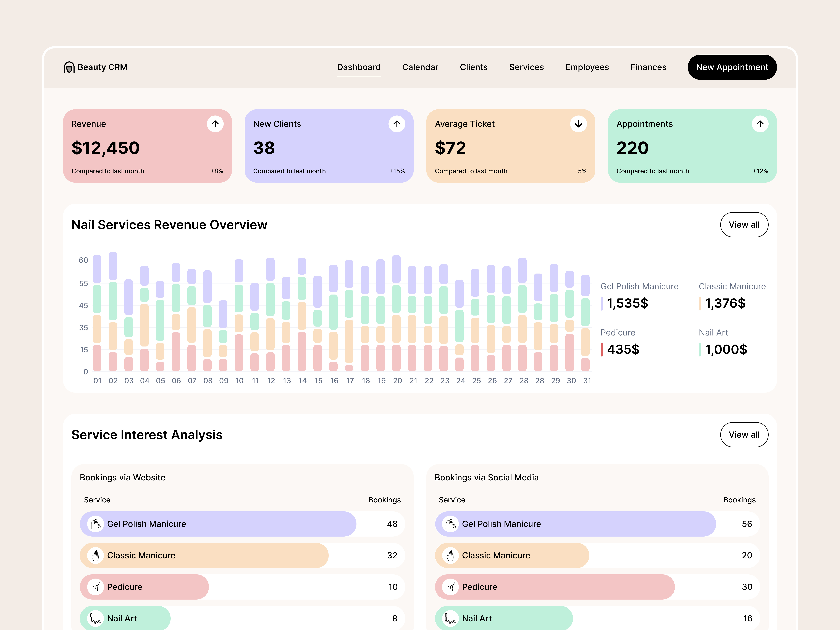Click the Pedicure red legend swatch
This screenshot has width=840, height=630.
click(602, 350)
